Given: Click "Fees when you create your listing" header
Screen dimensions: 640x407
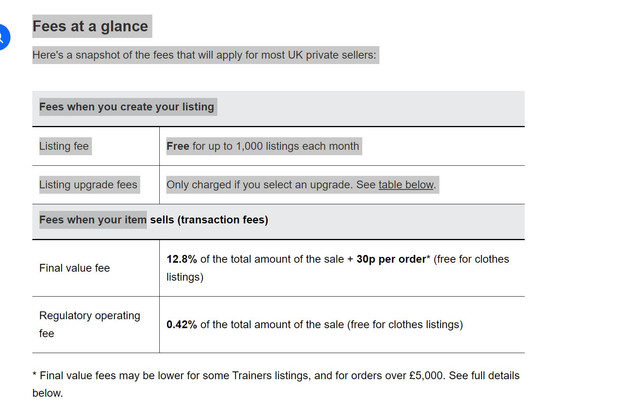Looking at the screenshot, I should 127,107.
